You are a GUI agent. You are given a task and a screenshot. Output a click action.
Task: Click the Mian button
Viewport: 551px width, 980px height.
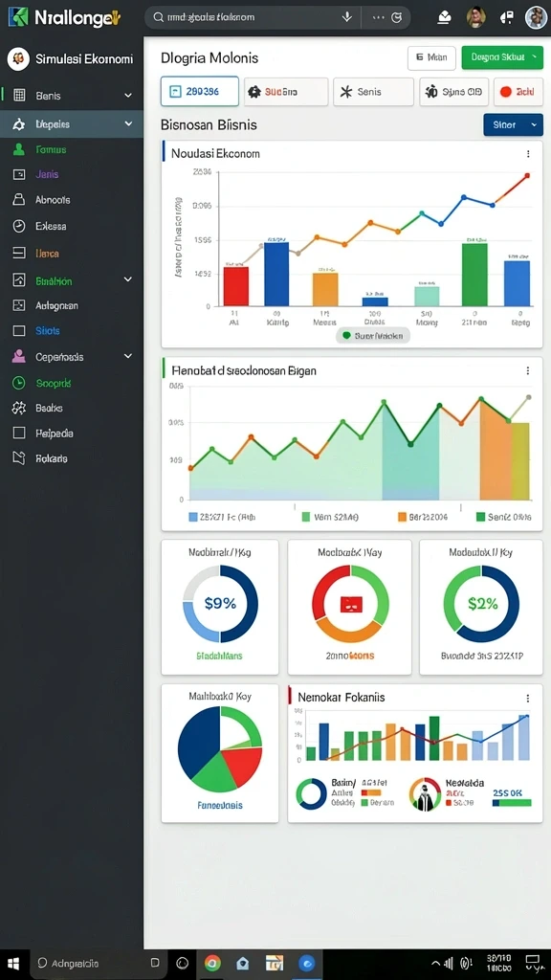(431, 57)
